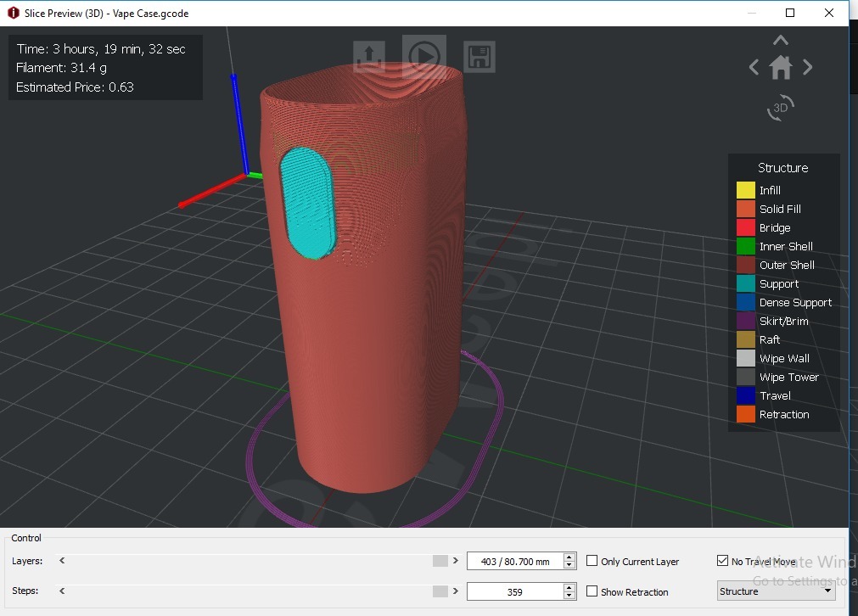Image resolution: width=858 pixels, height=616 pixels.
Task: Click the steps value down stepper arrow
Action: coord(569,595)
